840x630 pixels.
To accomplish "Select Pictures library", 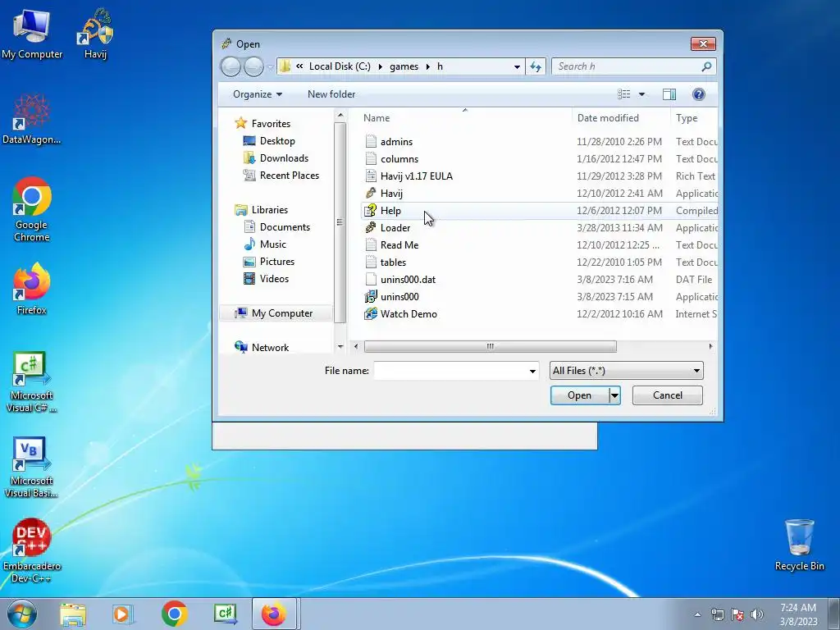I will pyautogui.click(x=269, y=262).
